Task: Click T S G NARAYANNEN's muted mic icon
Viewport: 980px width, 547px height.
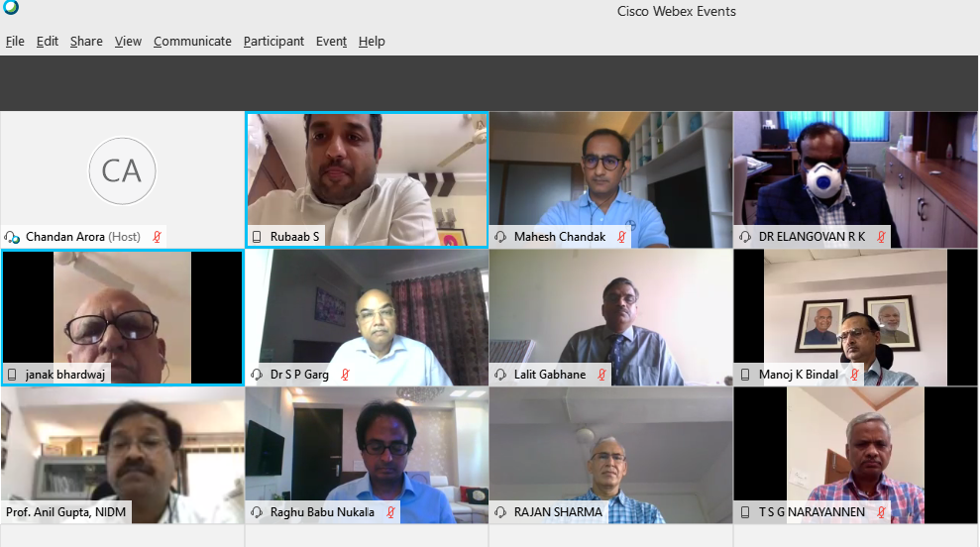Action: point(881,512)
